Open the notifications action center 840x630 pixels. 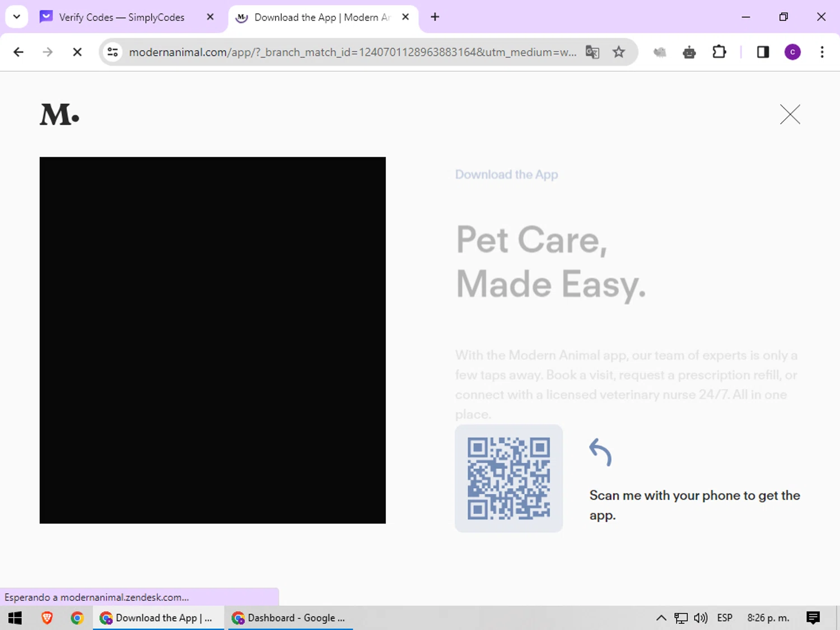click(813, 618)
